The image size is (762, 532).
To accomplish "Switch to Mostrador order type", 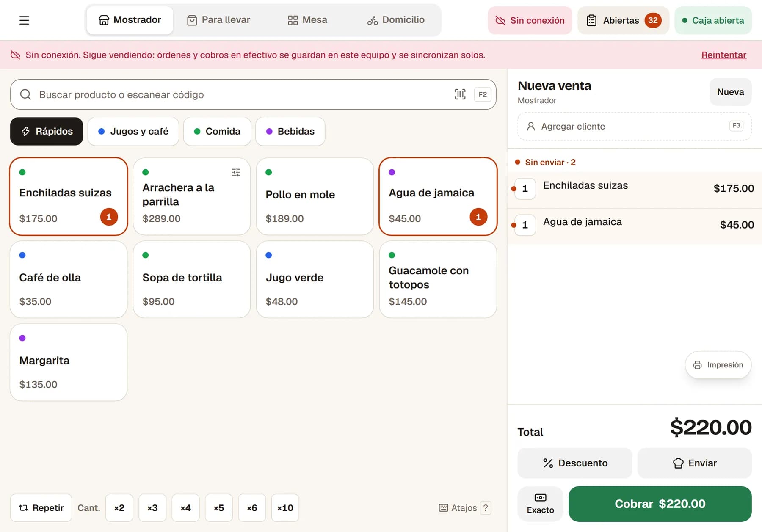I will [x=130, y=20].
